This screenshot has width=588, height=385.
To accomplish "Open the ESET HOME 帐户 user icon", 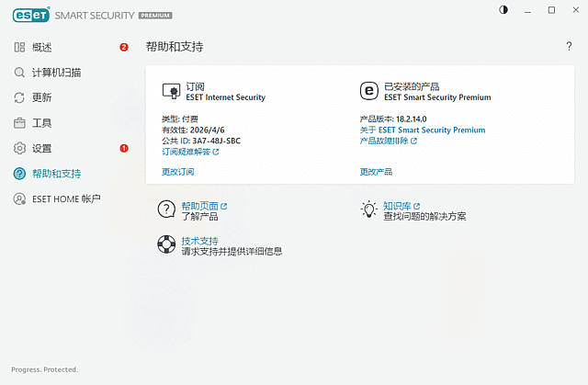I will click(19, 198).
